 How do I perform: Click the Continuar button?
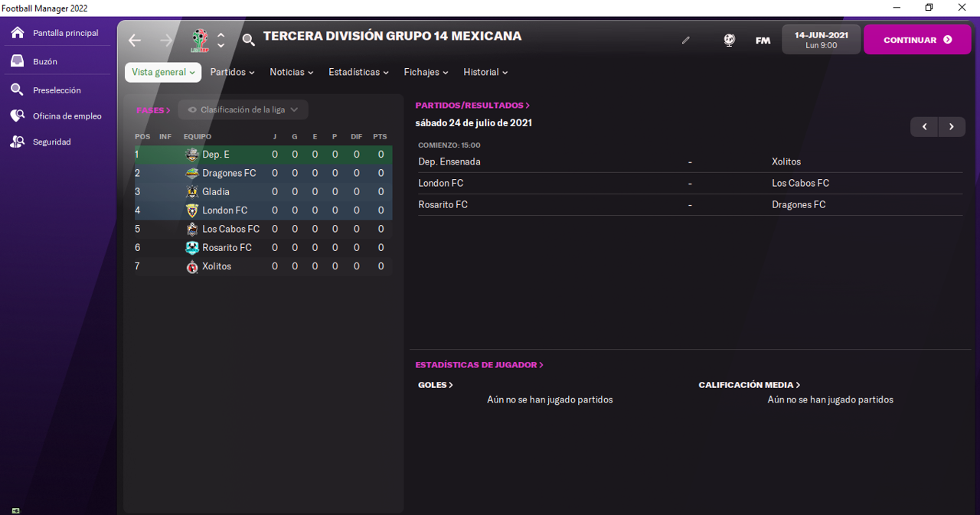coord(917,40)
